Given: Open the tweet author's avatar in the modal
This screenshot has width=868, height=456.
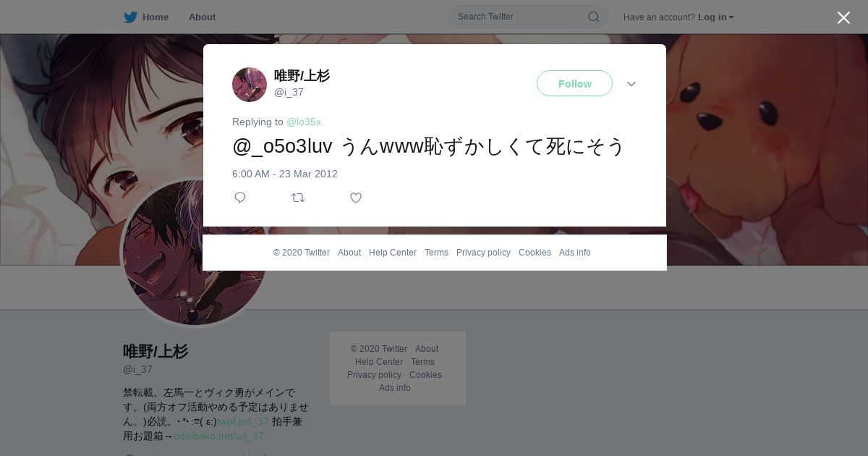Looking at the screenshot, I should click(x=250, y=85).
